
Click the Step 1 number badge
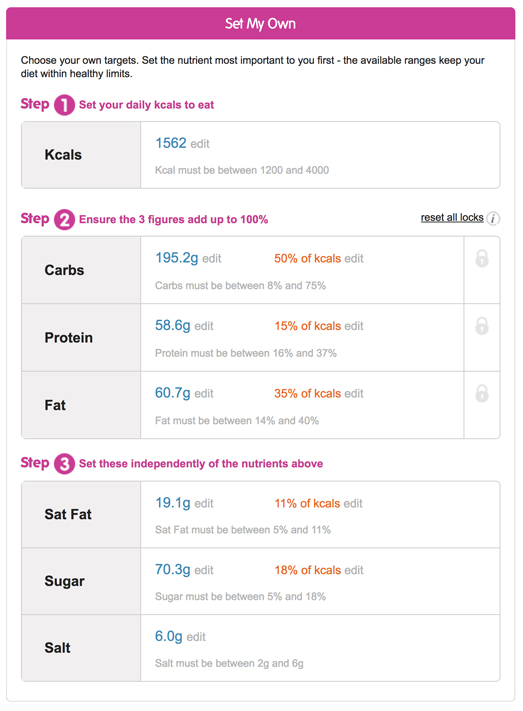(x=64, y=105)
